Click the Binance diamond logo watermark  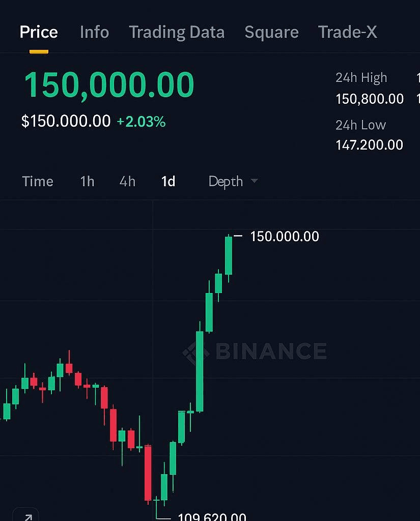(x=196, y=352)
